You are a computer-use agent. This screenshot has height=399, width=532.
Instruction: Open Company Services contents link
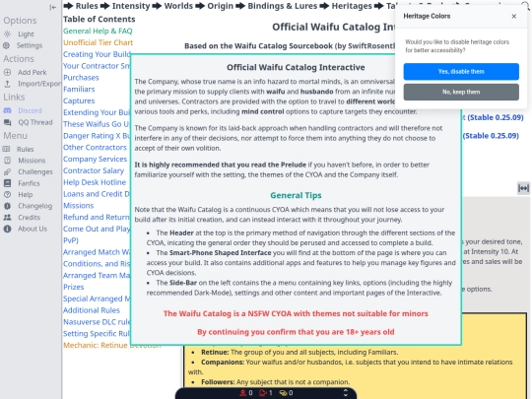95,159
